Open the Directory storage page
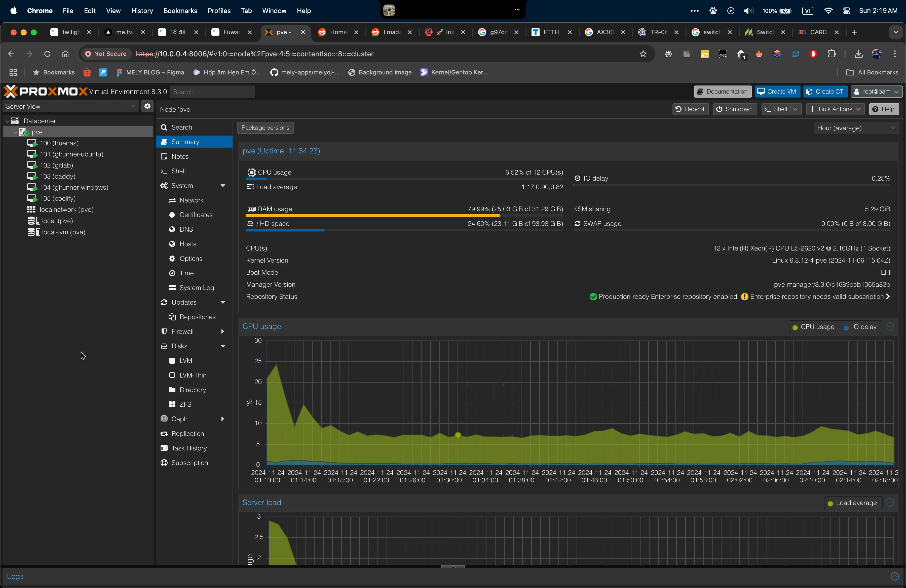The image size is (906, 588). [194, 390]
